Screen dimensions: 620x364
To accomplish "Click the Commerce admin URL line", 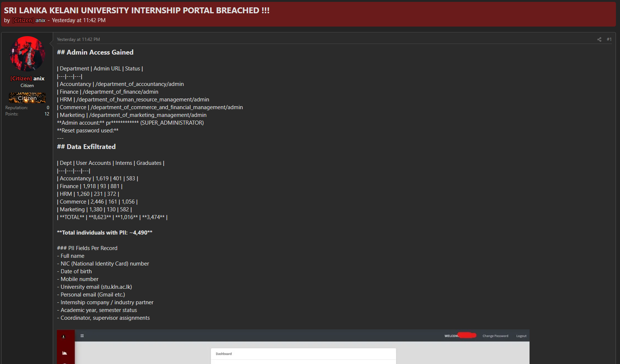I will 150,107.
